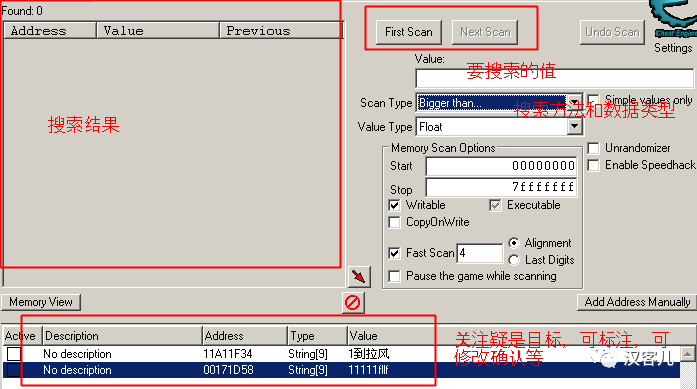Click the red arrow add-to-address-list icon

359,277
